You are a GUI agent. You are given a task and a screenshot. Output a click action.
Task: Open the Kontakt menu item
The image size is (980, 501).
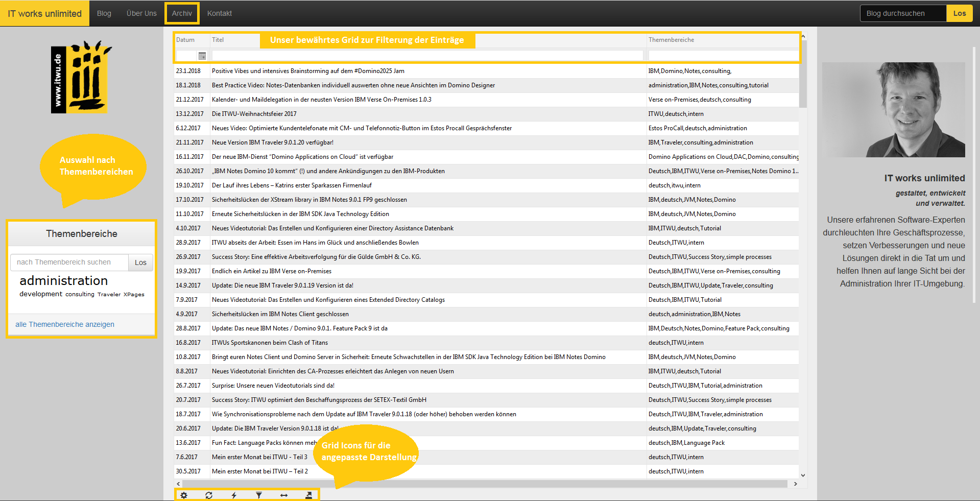click(220, 13)
